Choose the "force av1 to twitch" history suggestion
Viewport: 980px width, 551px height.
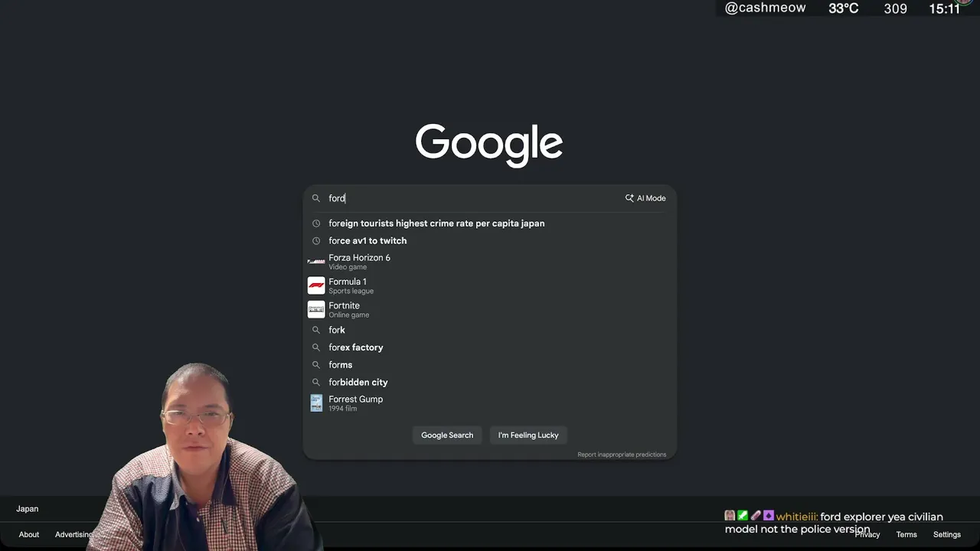pos(490,240)
